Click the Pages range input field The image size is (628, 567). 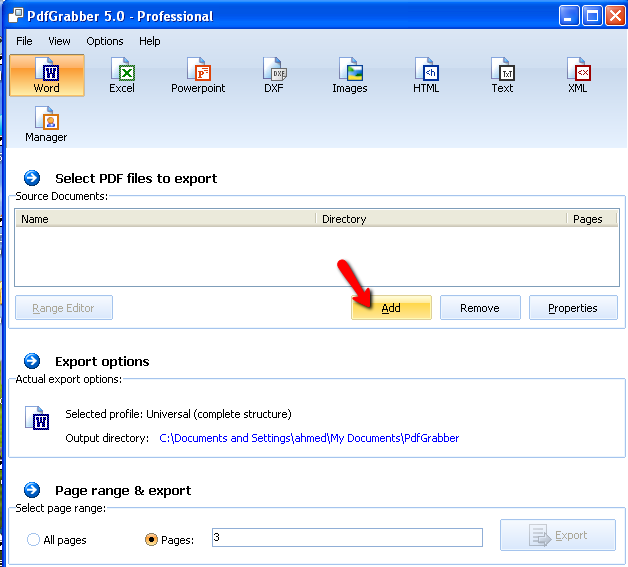(x=347, y=537)
